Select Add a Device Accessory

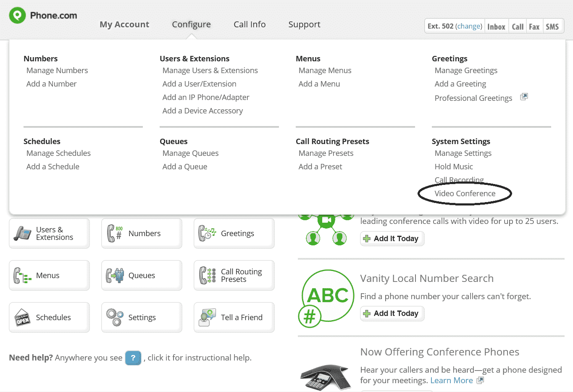tap(202, 111)
